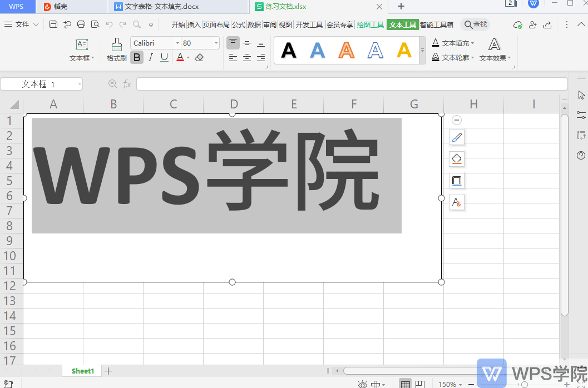Click the floating shape style brush icon
The height and width of the screenshot is (388, 588).
(457, 137)
